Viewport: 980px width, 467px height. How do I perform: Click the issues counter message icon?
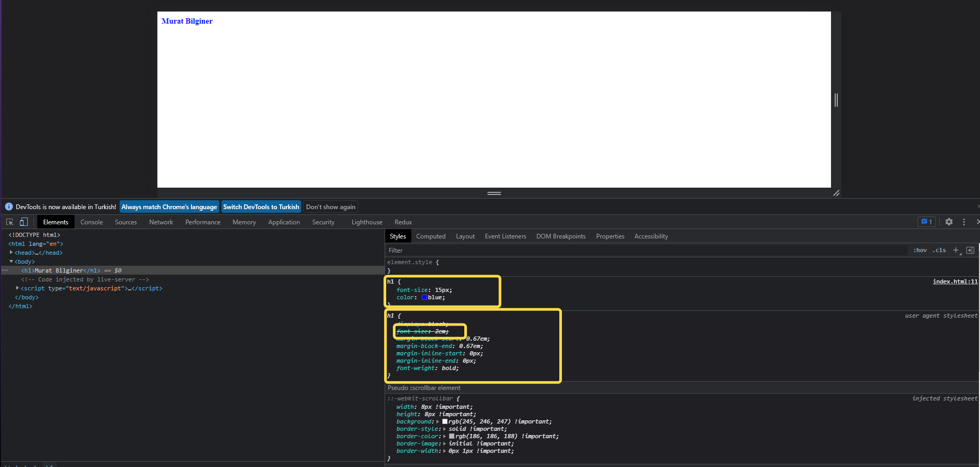(x=926, y=222)
